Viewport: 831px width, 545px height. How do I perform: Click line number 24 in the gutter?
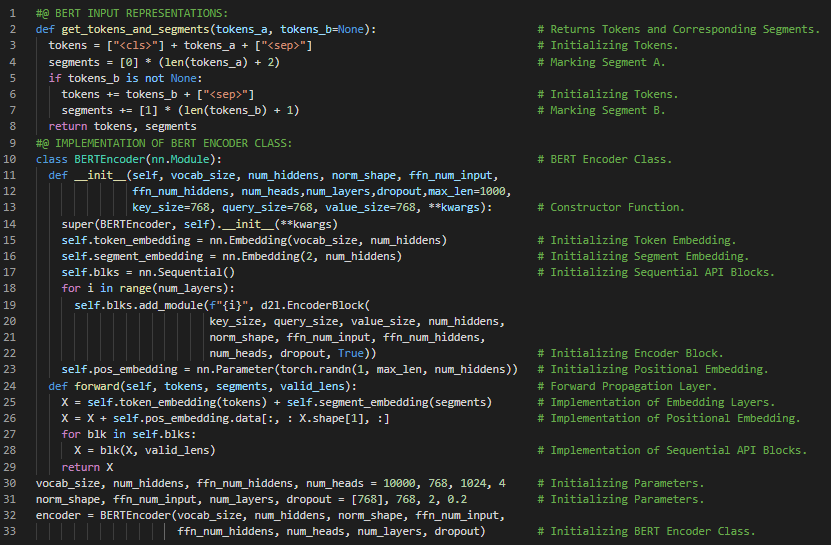click(x=11, y=386)
